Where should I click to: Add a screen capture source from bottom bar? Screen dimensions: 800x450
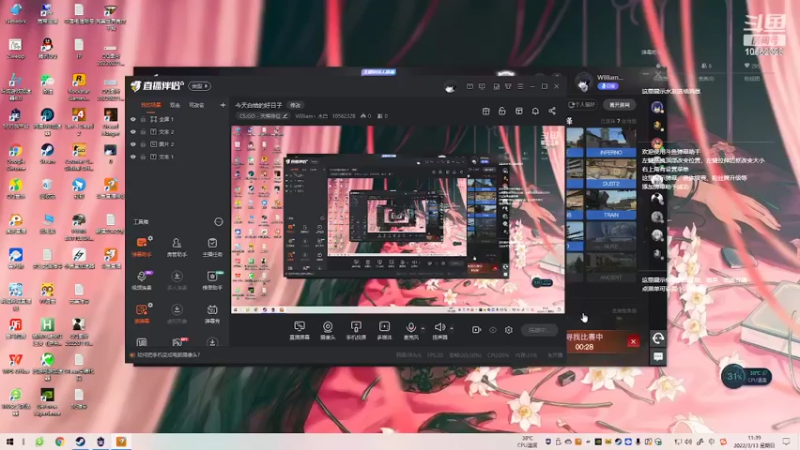(x=299, y=331)
